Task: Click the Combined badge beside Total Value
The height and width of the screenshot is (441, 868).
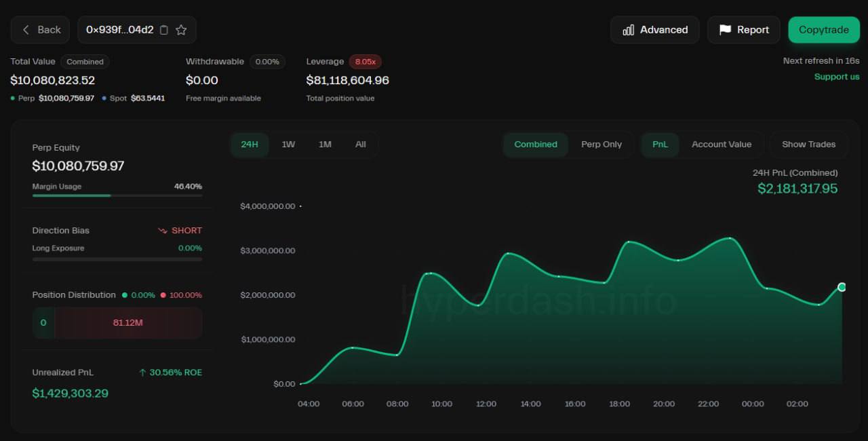Action: pyautogui.click(x=85, y=62)
